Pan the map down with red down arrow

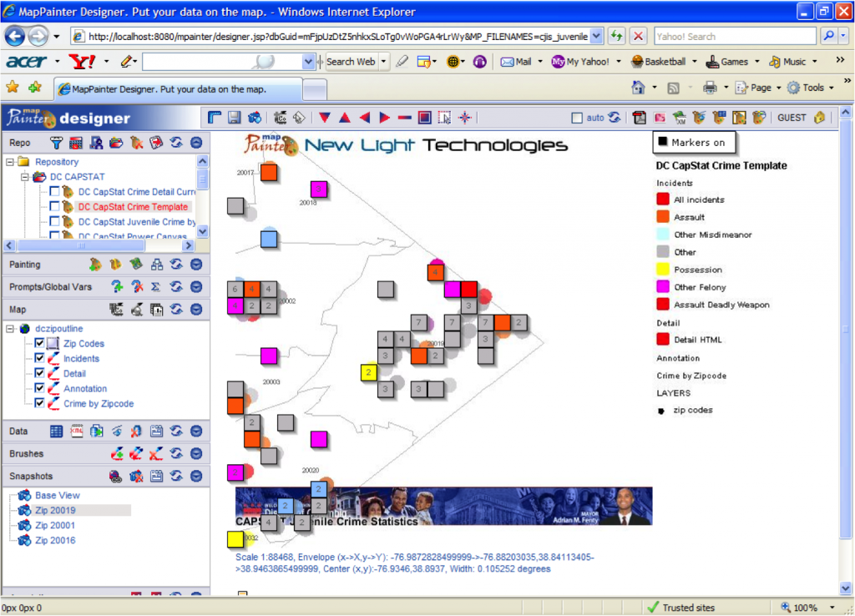click(325, 118)
